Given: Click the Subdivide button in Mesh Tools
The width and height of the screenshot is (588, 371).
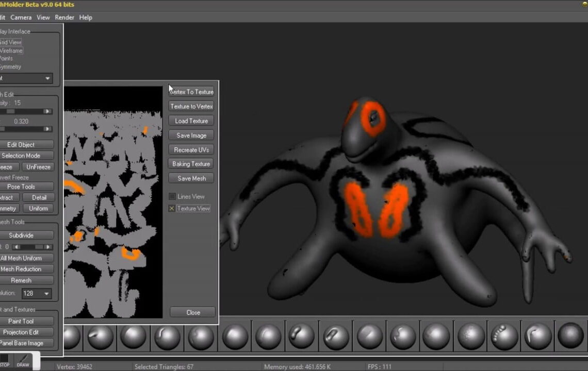Looking at the screenshot, I should click(x=27, y=235).
